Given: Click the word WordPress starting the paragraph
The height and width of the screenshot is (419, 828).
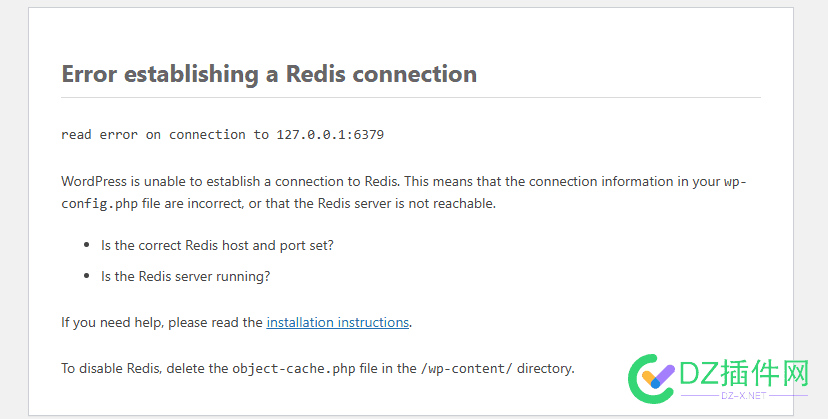Looking at the screenshot, I should click(x=94, y=182).
